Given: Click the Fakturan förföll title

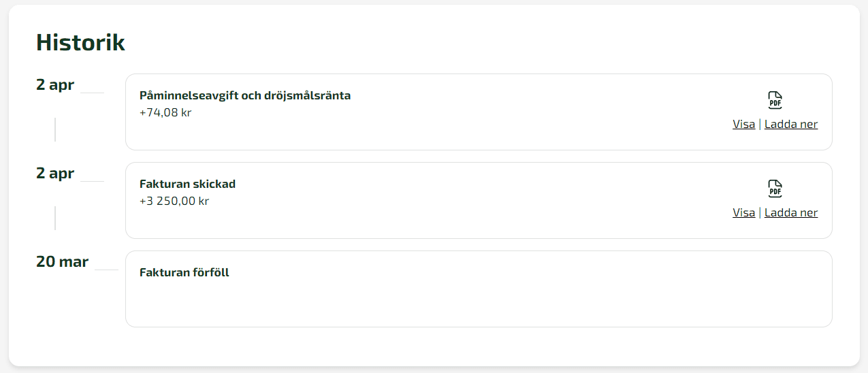Looking at the screenshot, I should [x=184, y=272].
